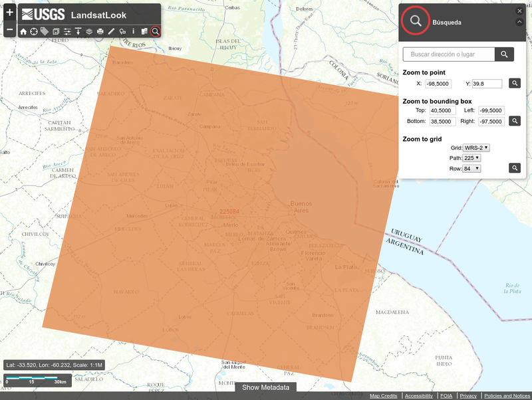Open the Policies and Notices link
532x400 pixels.
[507, 396]
